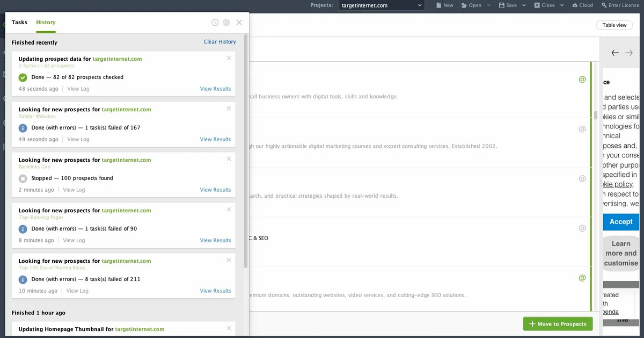The image size is (644, 338).
Task: View Results for Top 100 Guest Posting Blogs
Action: 215,291
